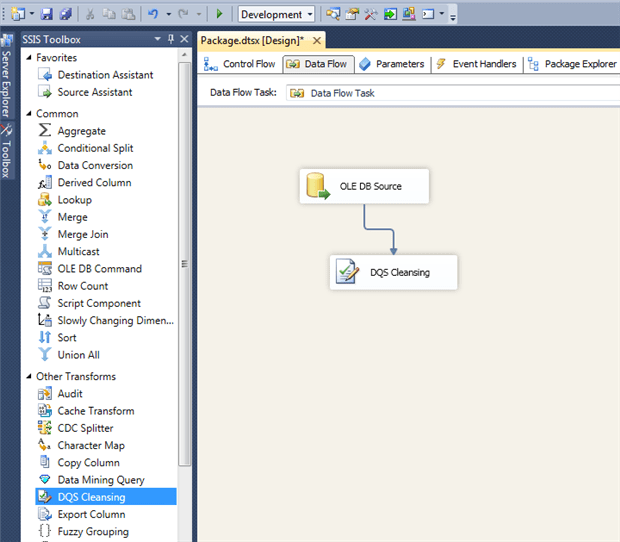
Task: Select the Data Conversion icon
Action: click(45, 165)
